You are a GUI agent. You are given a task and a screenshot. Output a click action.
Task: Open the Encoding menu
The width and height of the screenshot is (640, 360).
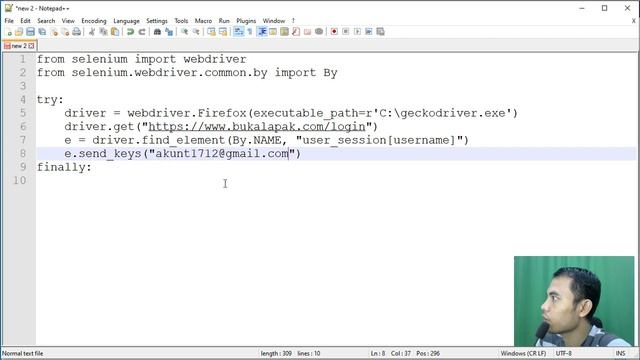[x=94, y=21]
